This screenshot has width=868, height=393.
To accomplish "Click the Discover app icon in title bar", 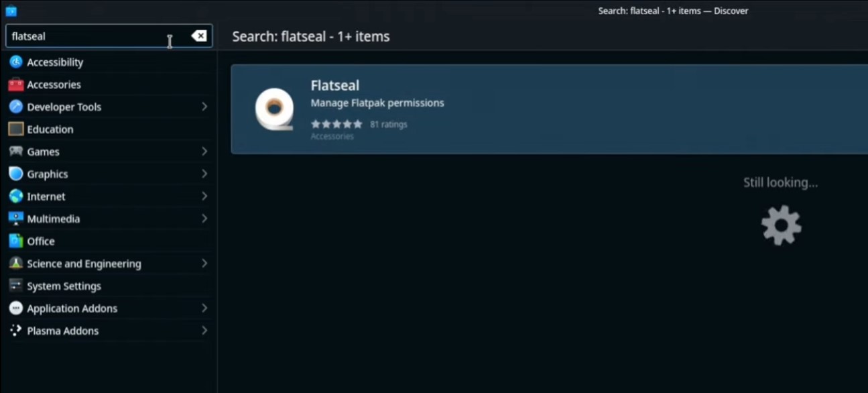I will click(x=11, y=11).
